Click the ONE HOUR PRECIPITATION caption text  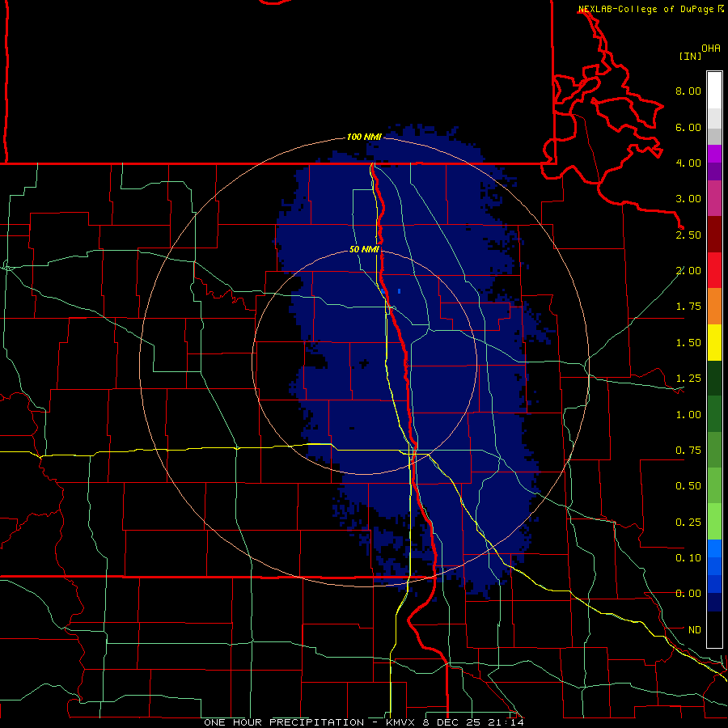coord(284,722)
